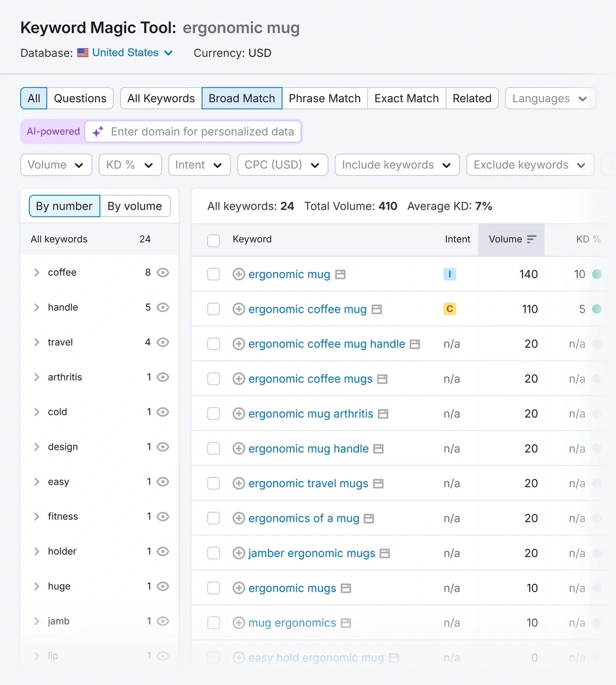The height and width of the screenshot is (685, 616).
Task: Click the Enter domain for personalized data field
Action: [200, 131]
